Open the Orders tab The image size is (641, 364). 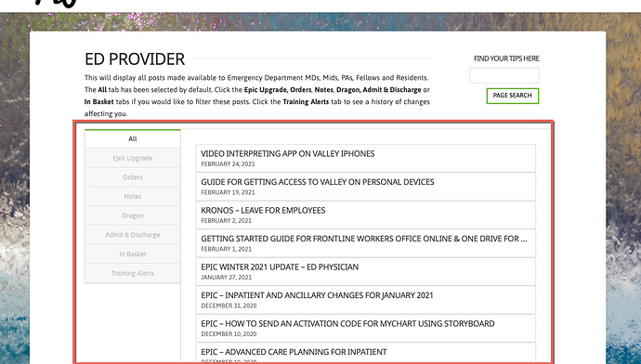pos(133,177)
